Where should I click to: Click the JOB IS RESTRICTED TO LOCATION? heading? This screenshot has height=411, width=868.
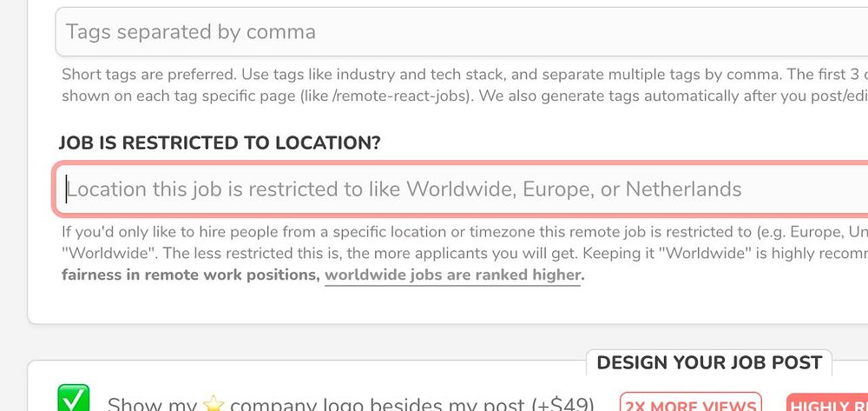(220, 143)
